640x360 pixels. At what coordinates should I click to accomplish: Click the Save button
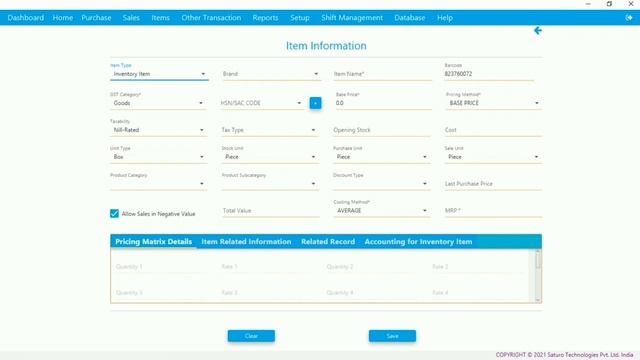(392, 336)
